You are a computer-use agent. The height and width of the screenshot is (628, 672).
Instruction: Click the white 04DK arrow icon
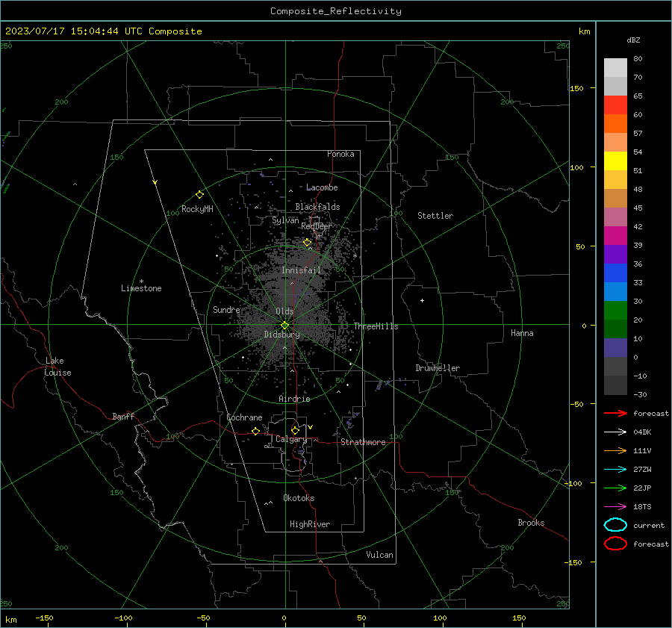pyautogui.click(x=615, y=432)
